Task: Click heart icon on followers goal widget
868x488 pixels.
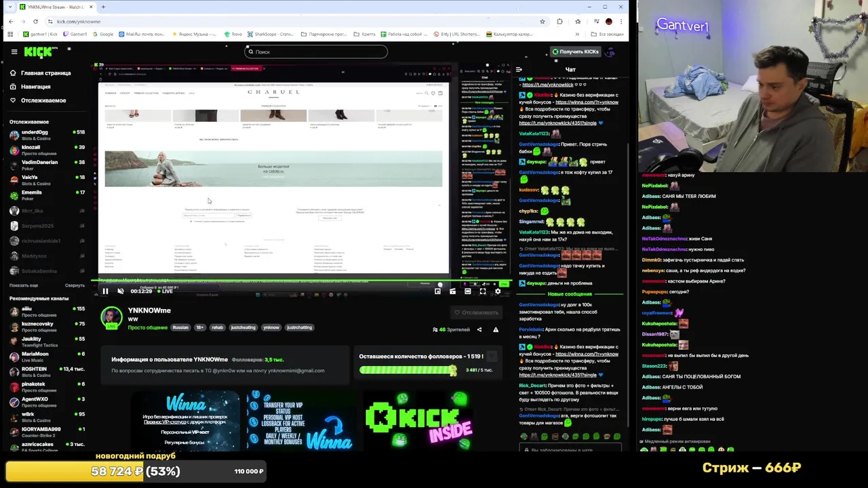Action: [492, 356]
